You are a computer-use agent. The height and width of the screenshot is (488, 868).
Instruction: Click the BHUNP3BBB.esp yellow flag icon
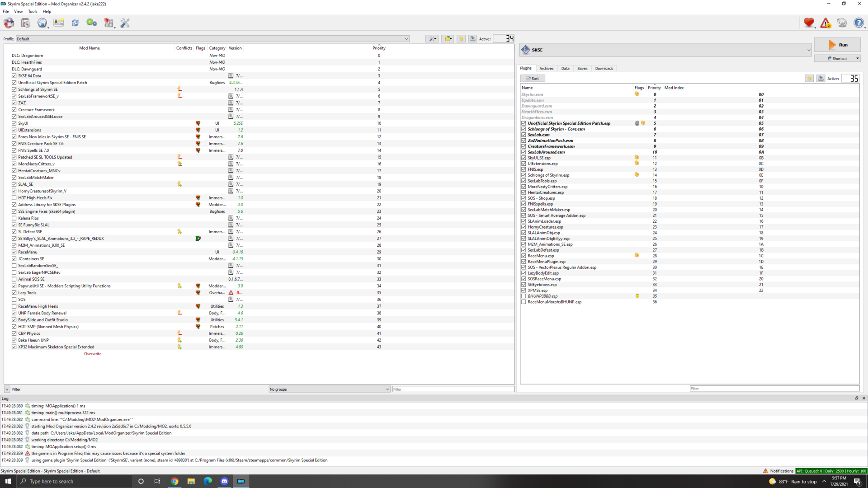pyautogui.click(x=637, y=296)
